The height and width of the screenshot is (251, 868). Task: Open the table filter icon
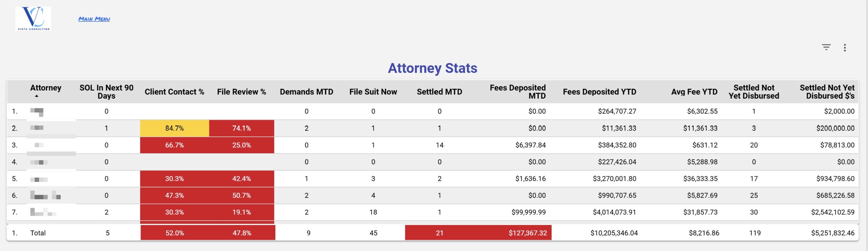point(826,47)
